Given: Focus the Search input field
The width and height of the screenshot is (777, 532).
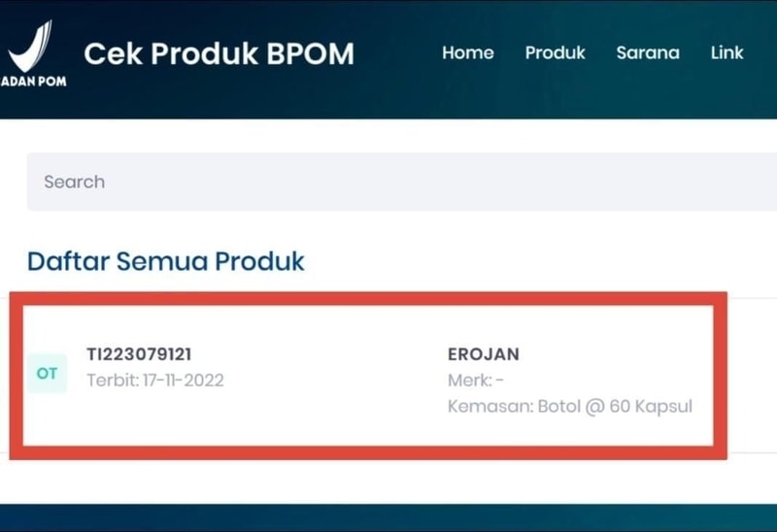Looking at the screenshot, I should tap(402, 182).
